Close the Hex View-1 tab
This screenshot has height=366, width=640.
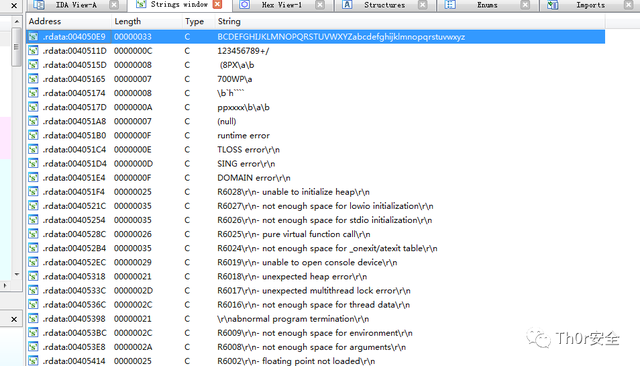tap(320, 5)
